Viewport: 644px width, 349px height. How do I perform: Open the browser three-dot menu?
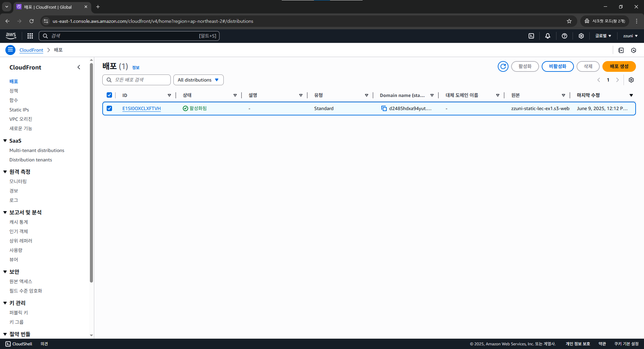[x=637, y=21]
